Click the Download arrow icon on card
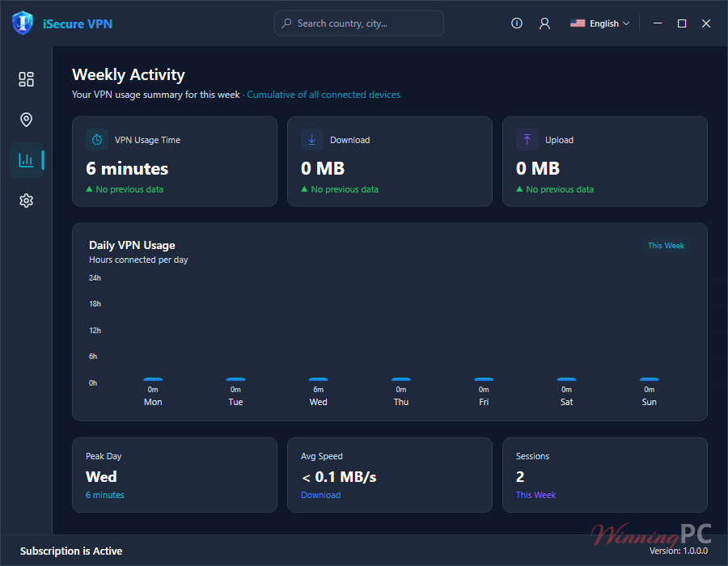 (x=312, y=140)
